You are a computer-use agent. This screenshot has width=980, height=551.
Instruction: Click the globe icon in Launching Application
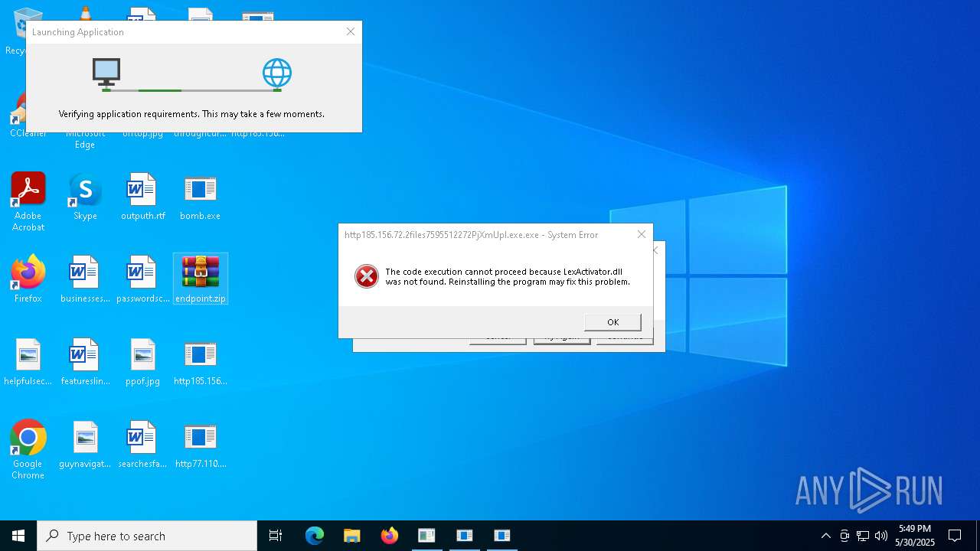[277, 73]
